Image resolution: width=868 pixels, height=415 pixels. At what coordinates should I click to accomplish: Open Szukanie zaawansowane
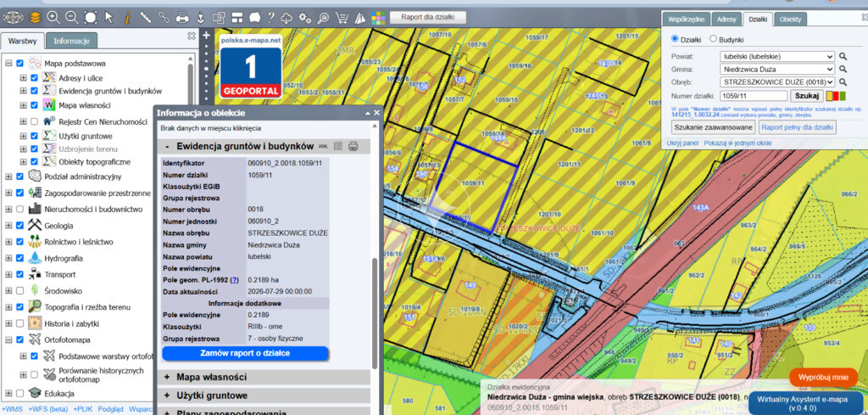714,127
